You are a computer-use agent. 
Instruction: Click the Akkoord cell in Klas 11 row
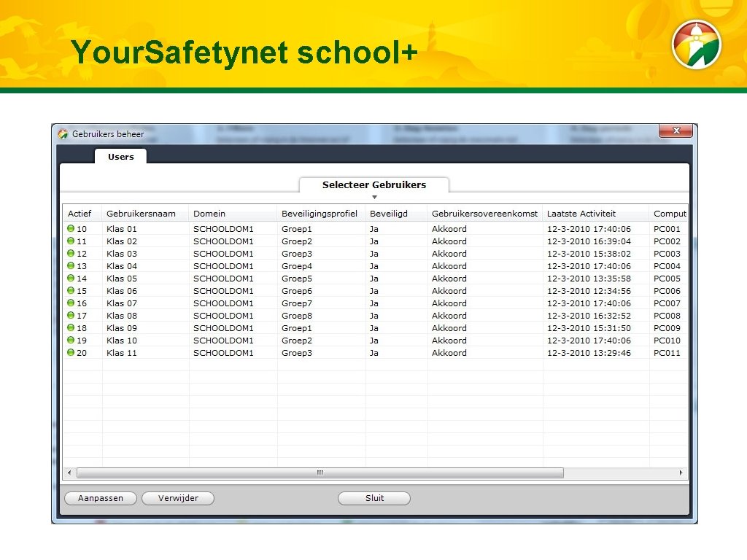point(449,353)
